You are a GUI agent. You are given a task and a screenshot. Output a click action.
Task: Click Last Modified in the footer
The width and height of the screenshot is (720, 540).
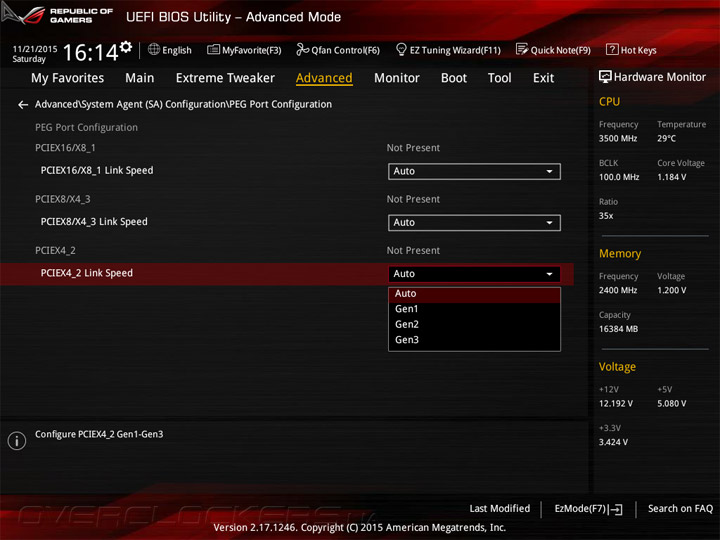(x=500, y=509)
